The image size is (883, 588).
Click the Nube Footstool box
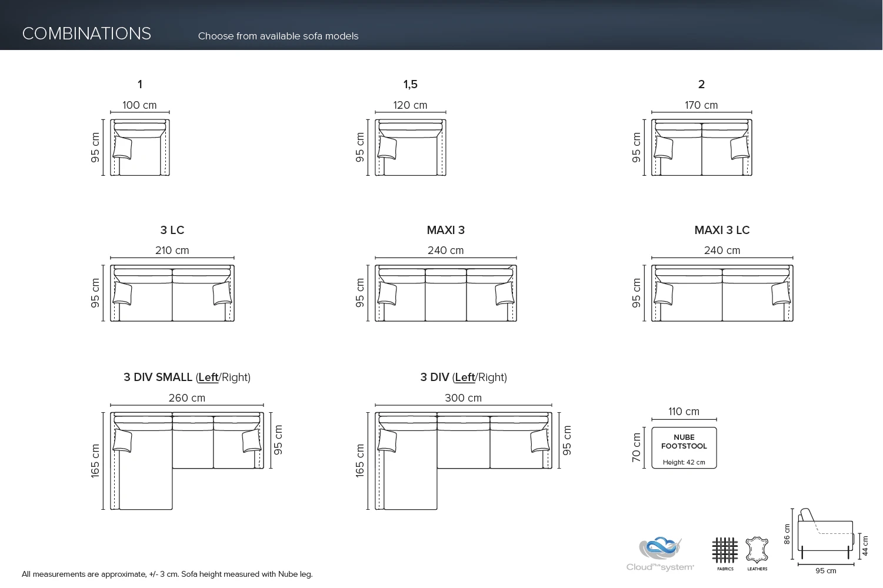pos(684,448)
